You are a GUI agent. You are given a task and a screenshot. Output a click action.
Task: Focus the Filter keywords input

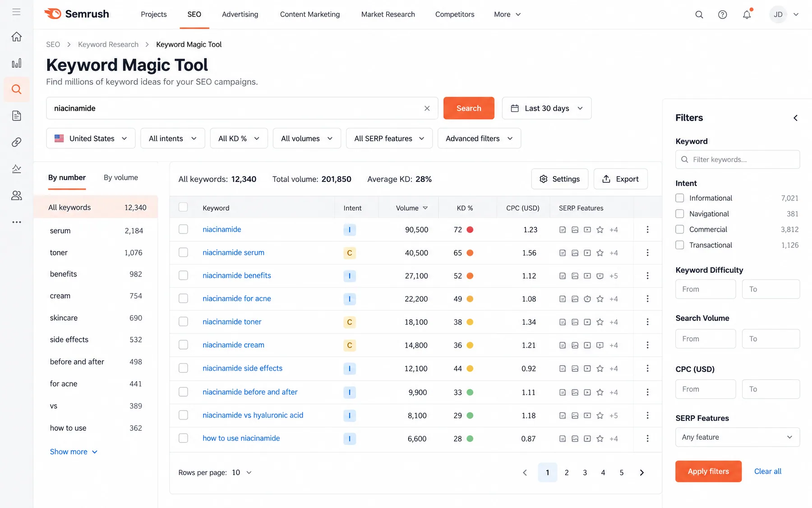pyautogui.click(x=738, y=159)
